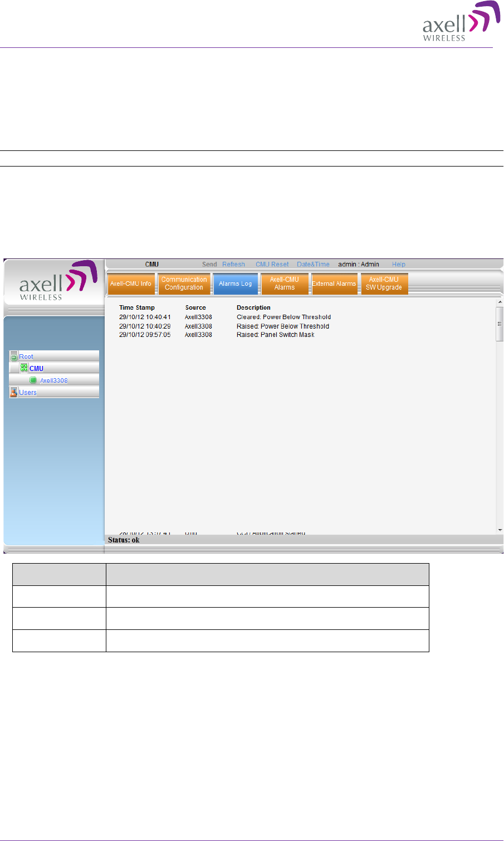Click the Description column header
504x841 pixels.
253,307
